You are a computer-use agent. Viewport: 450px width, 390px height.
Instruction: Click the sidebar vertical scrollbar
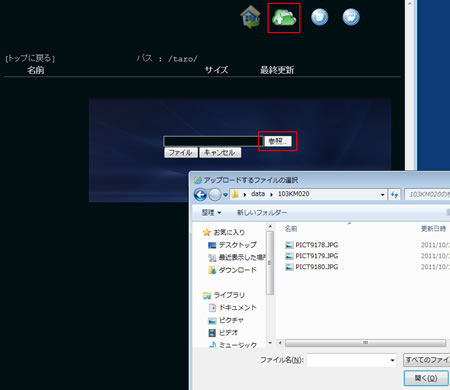tap(270, 263)
